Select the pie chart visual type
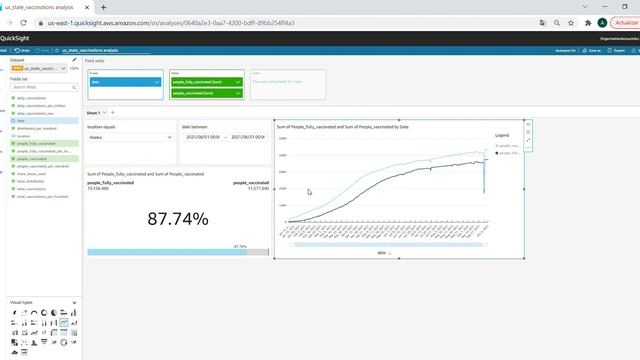This screenshot has width=640, height=360. point(54,313)
